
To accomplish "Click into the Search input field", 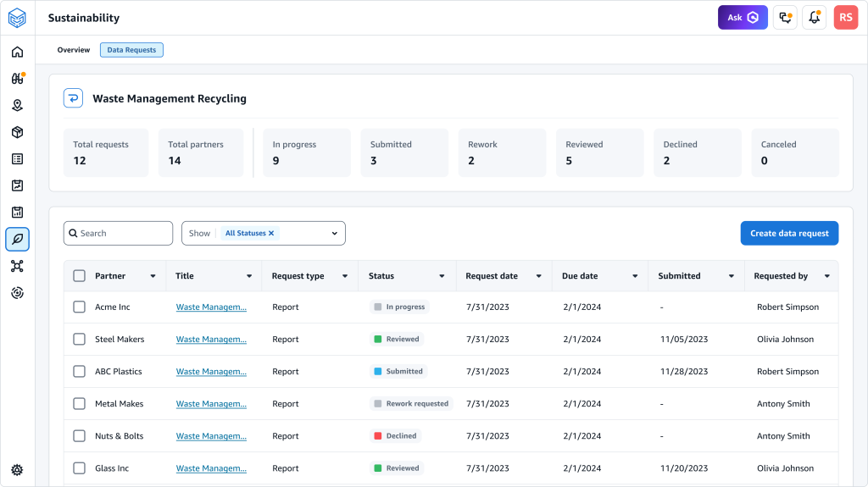I will [x=123, y=234].
